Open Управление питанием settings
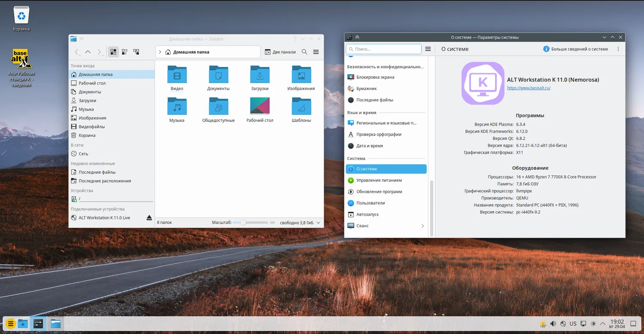Image resolution: width=644 pixels, height=334 pixels. click(386, 181)
